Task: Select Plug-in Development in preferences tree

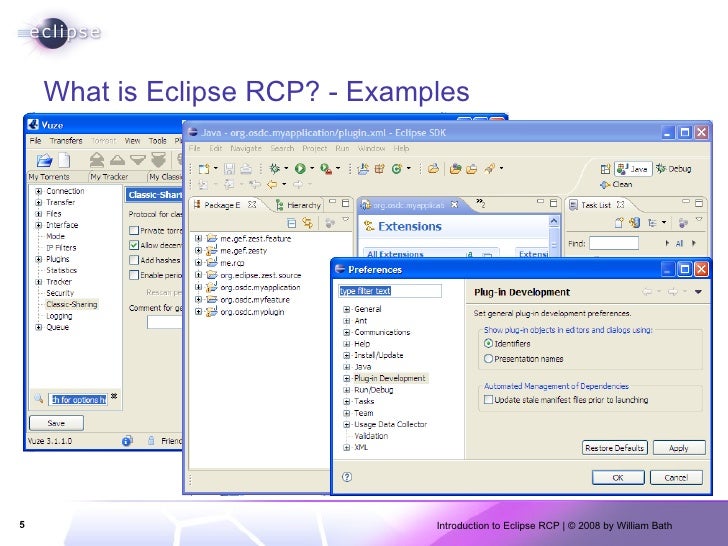Action: click(x=390, y=378)
